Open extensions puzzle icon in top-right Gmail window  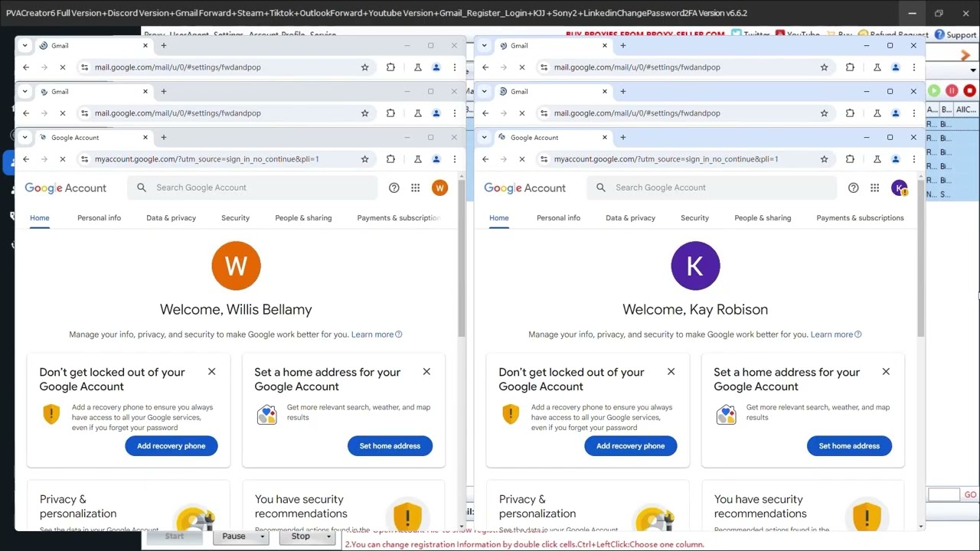[x=850, y=67]
